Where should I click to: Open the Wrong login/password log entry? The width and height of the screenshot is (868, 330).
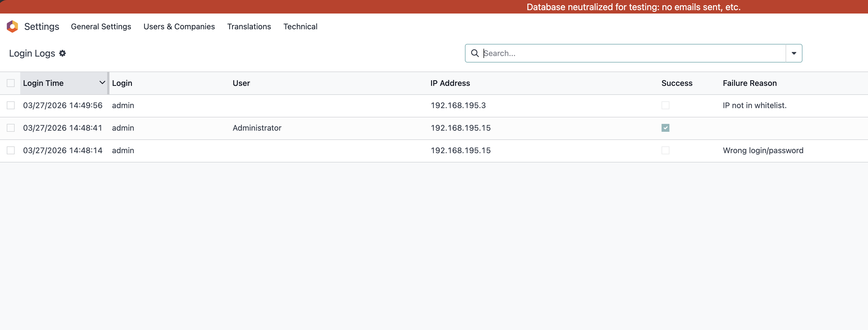tap(763, 150)
